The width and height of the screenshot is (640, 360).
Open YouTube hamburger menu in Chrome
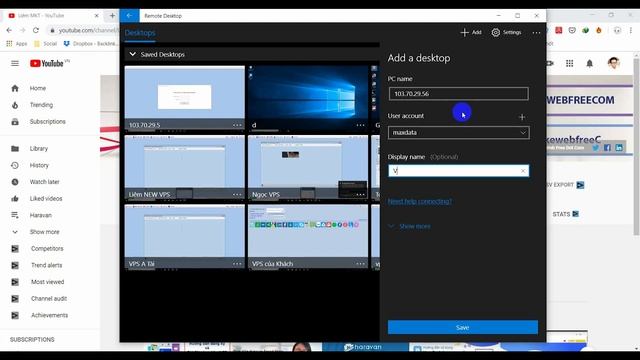pos(15,63)
